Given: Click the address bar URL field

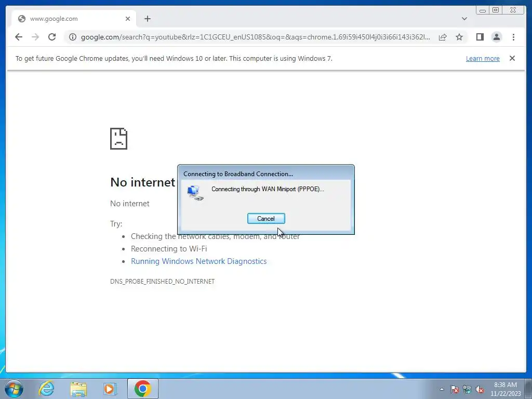Looking at the screenshot, I should 255,37.
